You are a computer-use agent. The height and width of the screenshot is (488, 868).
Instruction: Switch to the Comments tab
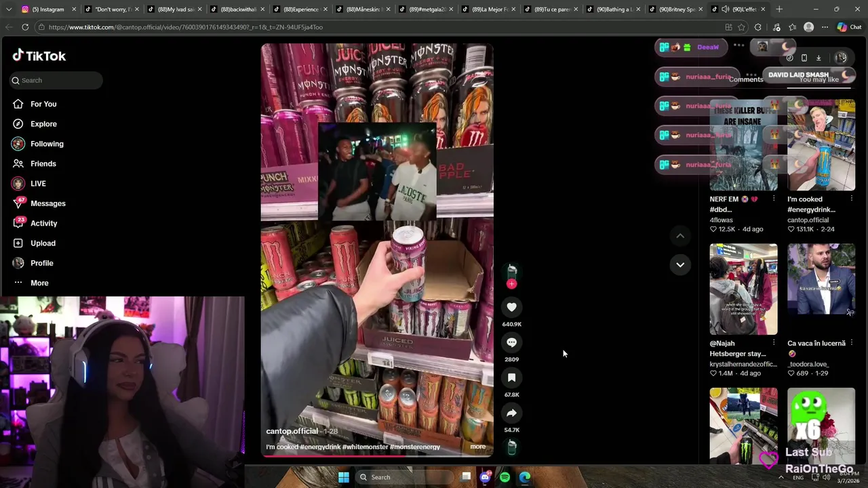click(746, 79)
